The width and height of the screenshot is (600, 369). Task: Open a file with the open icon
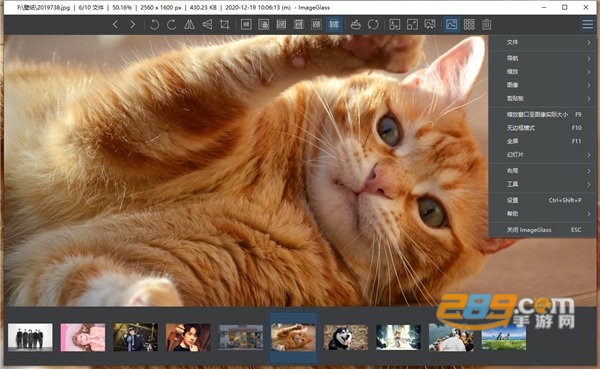pos(356,24)
